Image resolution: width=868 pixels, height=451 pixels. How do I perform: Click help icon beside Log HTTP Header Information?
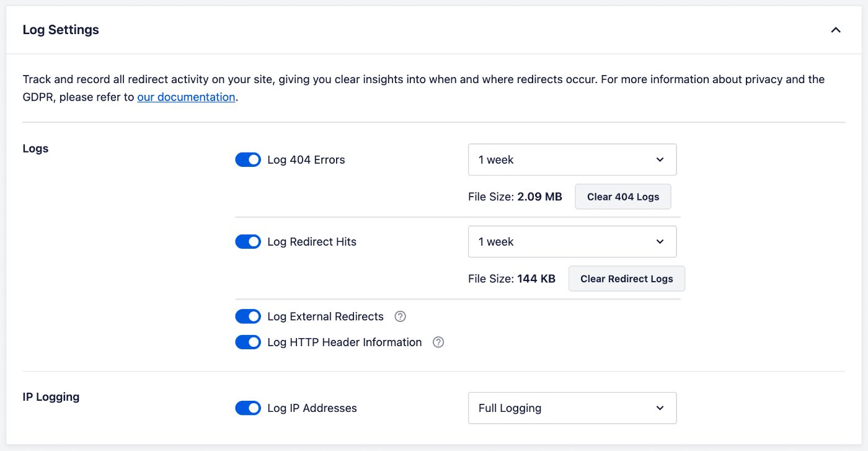438,342
